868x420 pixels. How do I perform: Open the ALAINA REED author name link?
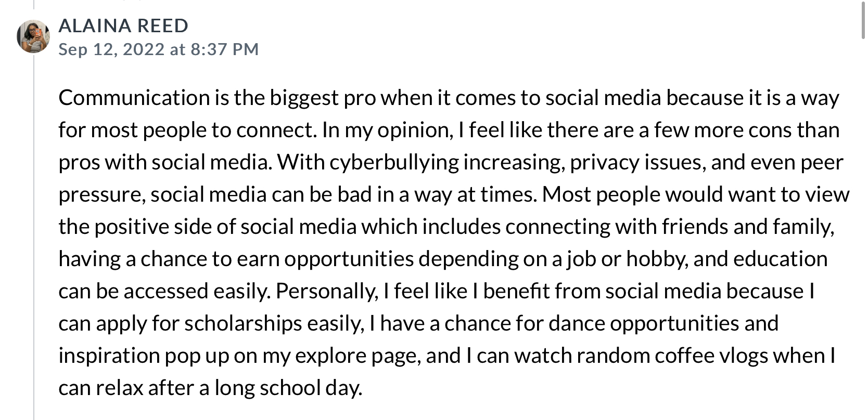123,25
